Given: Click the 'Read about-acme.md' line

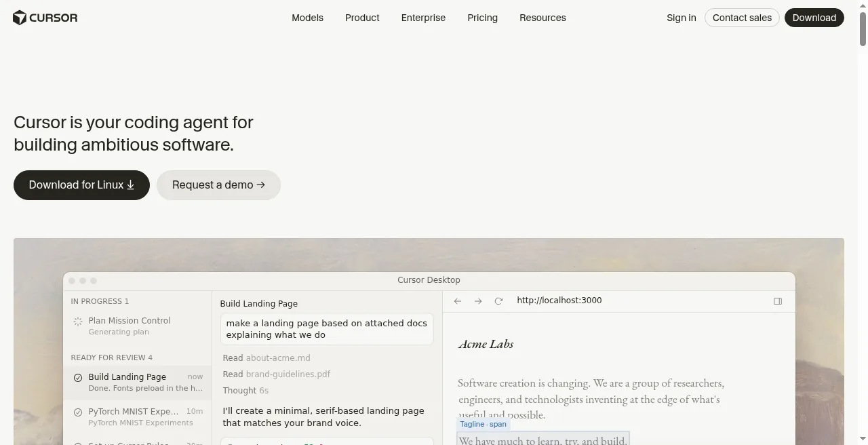Looking at the screenshot, I should [x=267, y=358].
